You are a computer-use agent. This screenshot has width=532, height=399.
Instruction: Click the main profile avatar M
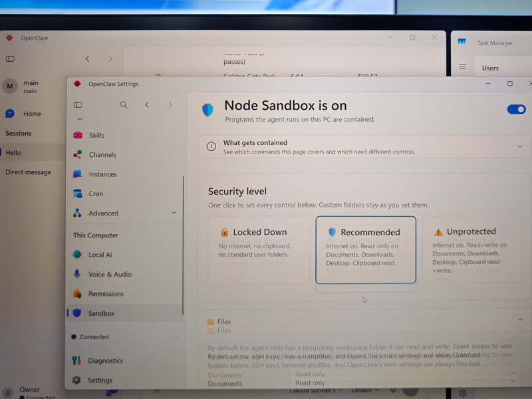(10, 86)
